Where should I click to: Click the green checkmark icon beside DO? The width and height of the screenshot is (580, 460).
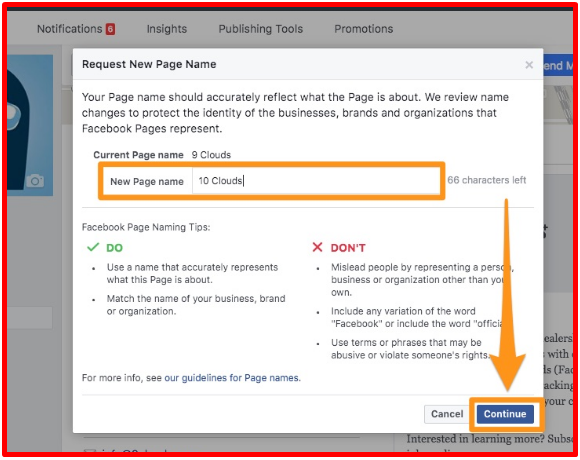click(x=93, y=247)
